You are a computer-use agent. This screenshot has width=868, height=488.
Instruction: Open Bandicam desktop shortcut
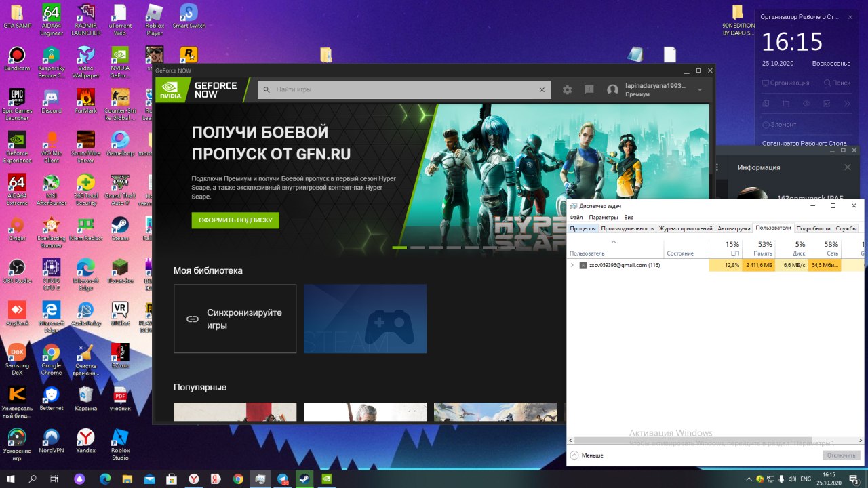(x=17, y=58)
